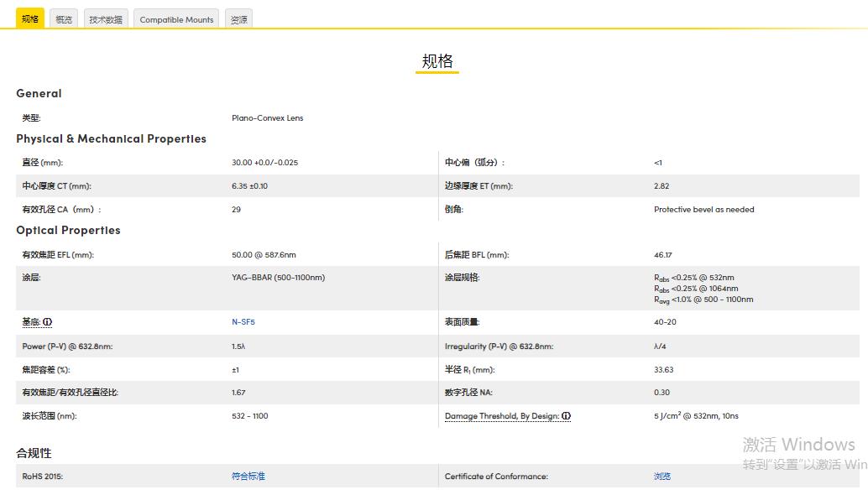Open the info icon beside 基底
Viewport: 868px width, 495px height.
(x=48, y=321)
